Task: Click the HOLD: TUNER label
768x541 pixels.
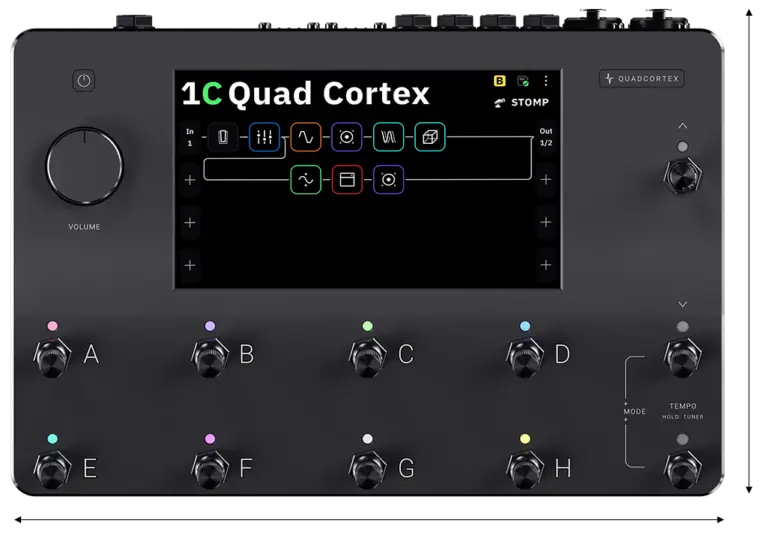Action: (683, 417)
